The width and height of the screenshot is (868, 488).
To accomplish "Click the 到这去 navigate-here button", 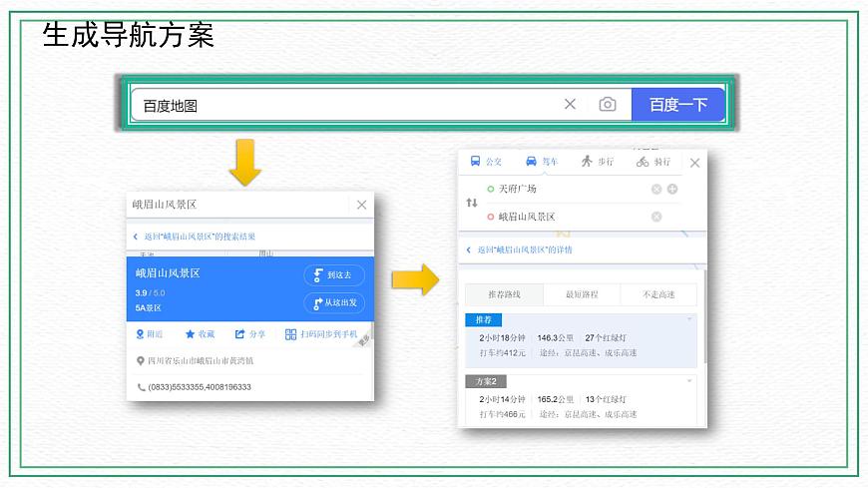I will pyautogui.click(x=334, y=275).
